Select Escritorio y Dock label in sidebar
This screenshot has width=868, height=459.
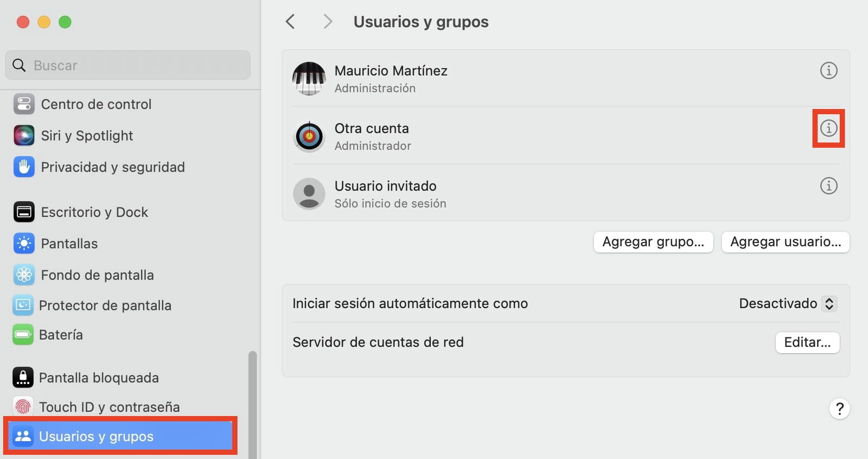[x=94, y=212]
